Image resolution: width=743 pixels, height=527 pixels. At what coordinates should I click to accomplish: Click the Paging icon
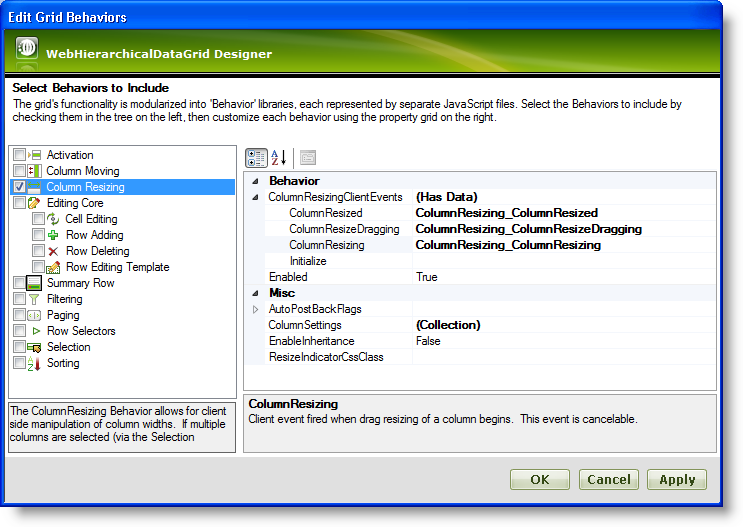point(34,315)
